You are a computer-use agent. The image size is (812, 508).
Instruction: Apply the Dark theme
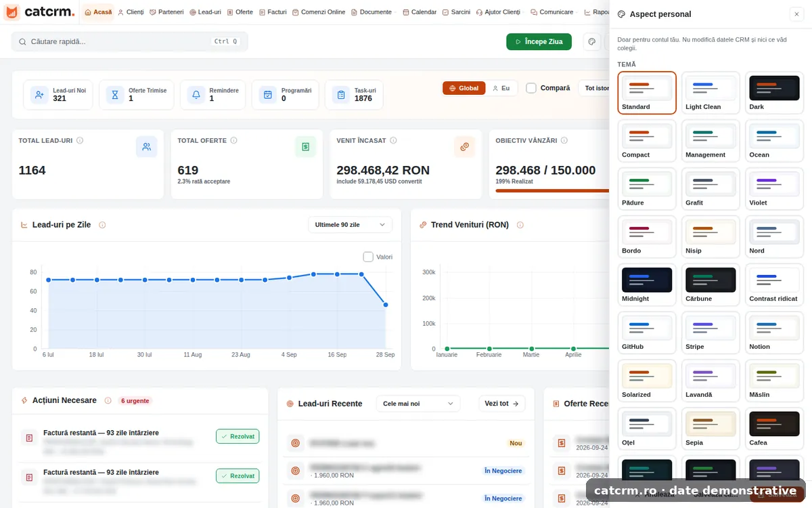(774, 93)
